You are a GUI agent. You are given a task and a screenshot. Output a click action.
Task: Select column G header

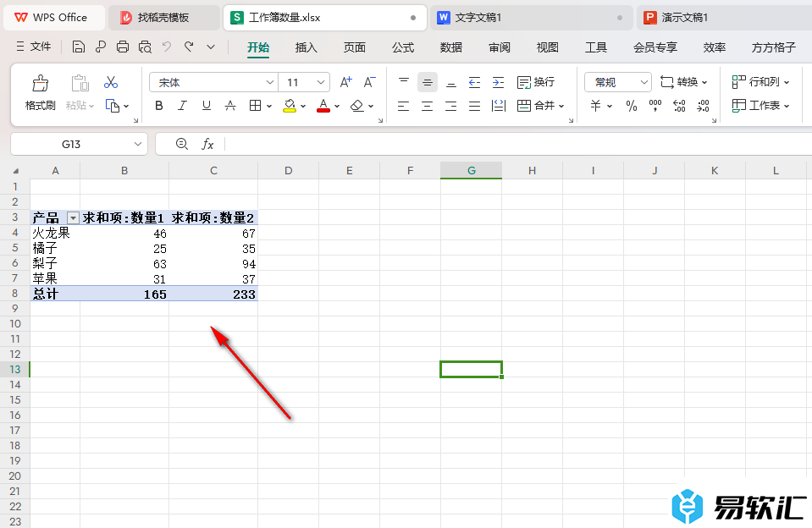point(472,170)
